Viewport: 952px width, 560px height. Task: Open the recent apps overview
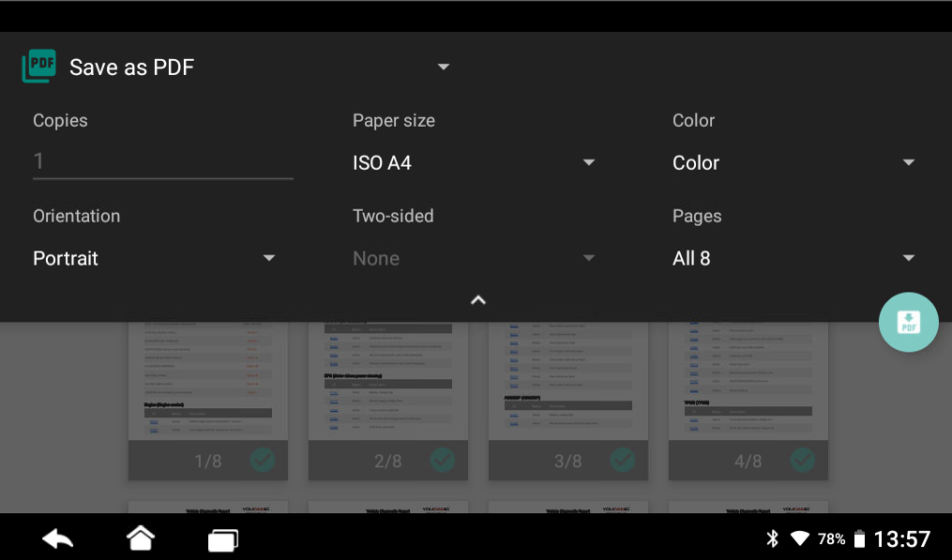pyautogui.click(x=223, y=539)
